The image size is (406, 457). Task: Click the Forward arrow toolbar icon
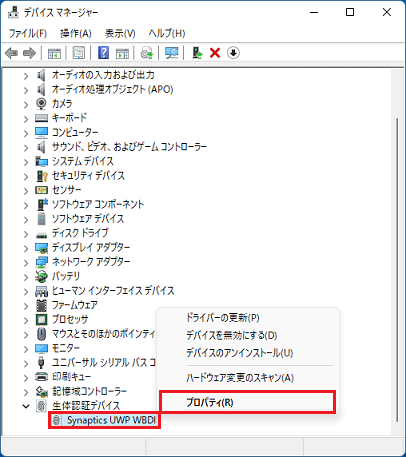point(29,53)
